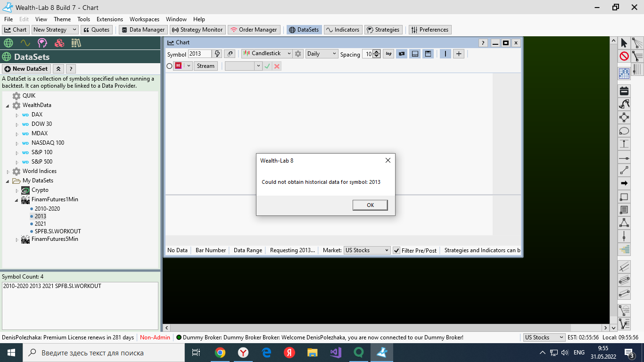Open the Data Manager toolbar button
644x362 pixels.
point(142,30)
